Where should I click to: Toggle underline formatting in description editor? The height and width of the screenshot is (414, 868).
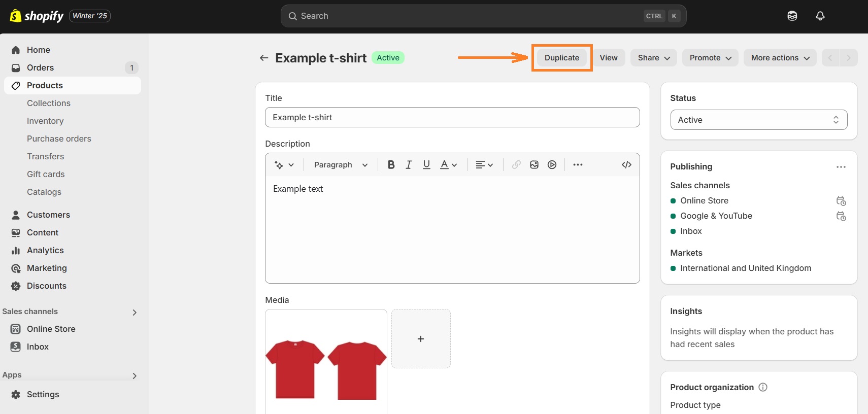(x=426, y=165)
